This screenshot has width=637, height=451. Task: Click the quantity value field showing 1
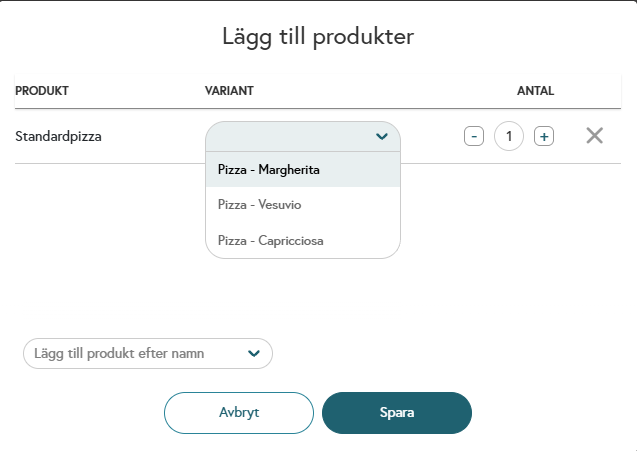(509, 136)
